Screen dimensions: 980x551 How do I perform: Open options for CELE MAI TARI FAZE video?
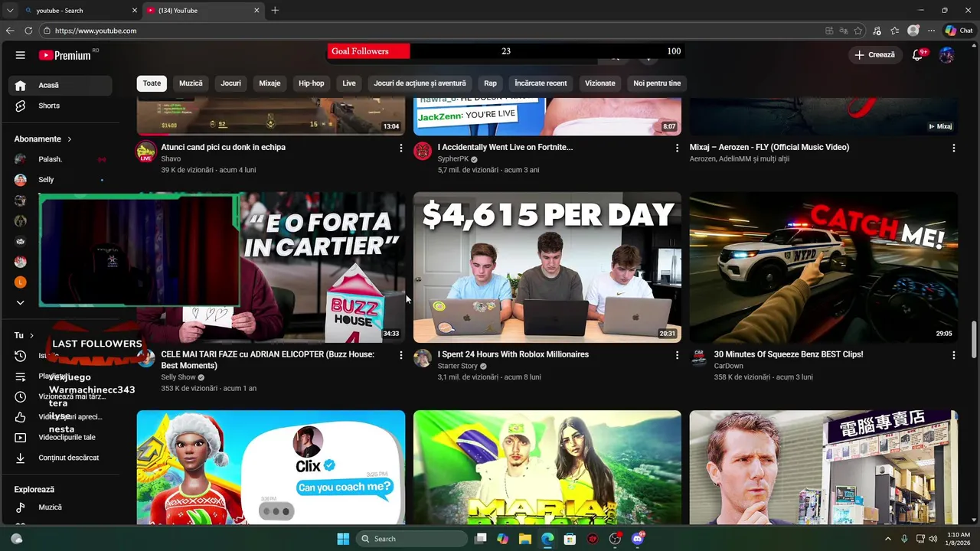coord(400,355)
